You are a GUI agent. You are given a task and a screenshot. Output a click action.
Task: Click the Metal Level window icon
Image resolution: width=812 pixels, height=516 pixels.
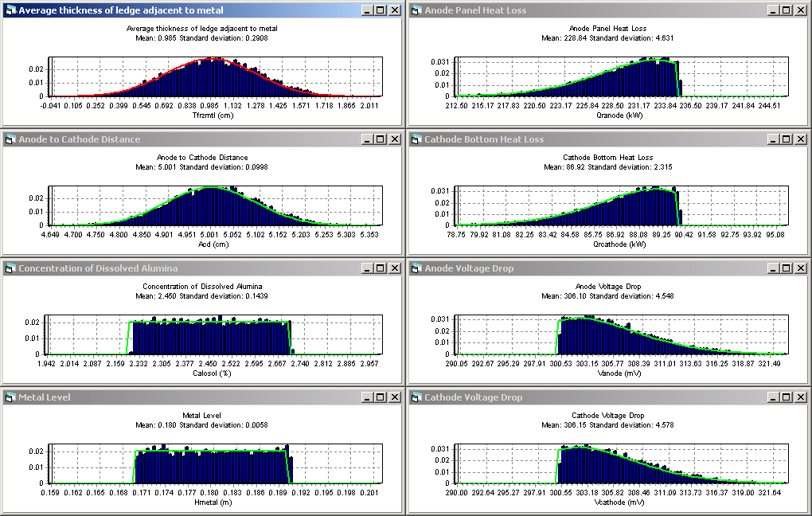tap(10, 397)
